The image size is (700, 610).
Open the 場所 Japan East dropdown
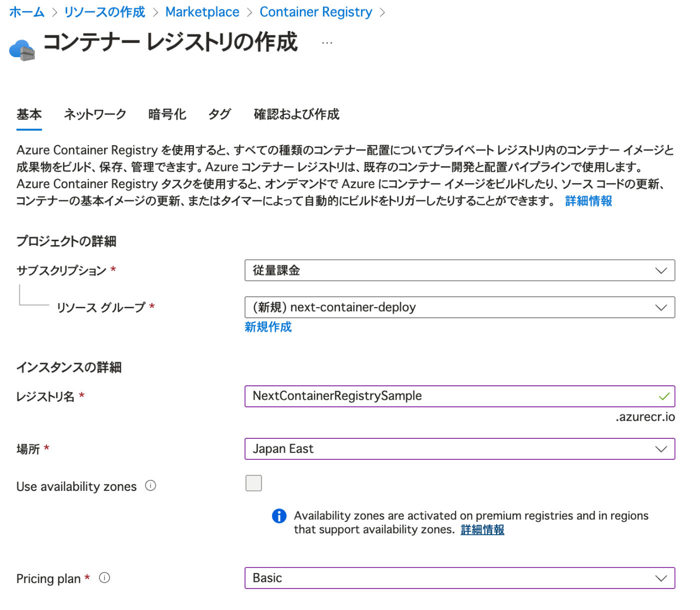click(x=459, y=449)
